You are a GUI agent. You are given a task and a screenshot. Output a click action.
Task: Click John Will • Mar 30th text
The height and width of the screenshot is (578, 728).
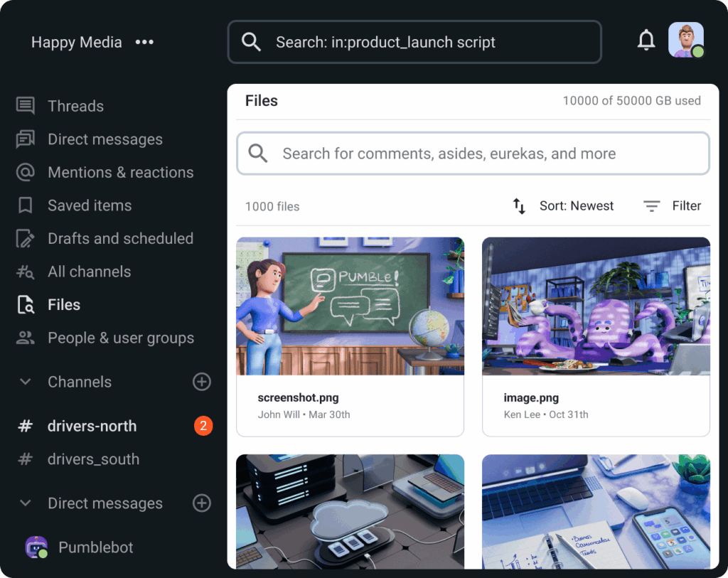tap(304, 414)
